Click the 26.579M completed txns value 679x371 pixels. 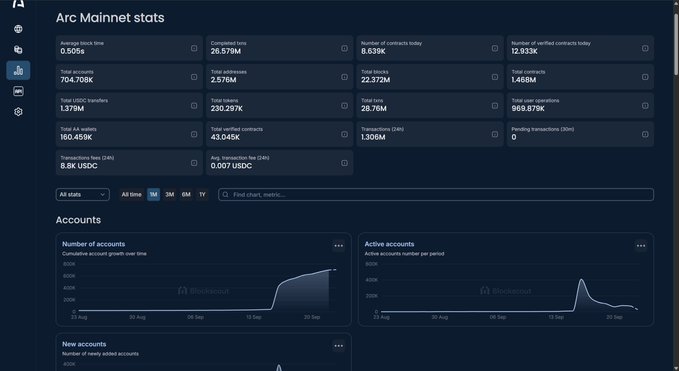(x=226, y=52)
